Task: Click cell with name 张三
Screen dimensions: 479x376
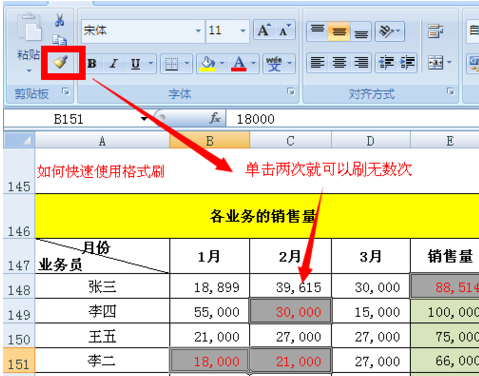Action: click(x=102, y=286)
